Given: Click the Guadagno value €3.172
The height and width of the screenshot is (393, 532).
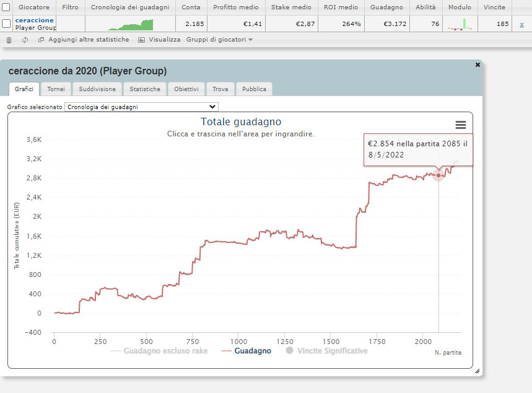Looking at the screenshot, I should (395, 24).
